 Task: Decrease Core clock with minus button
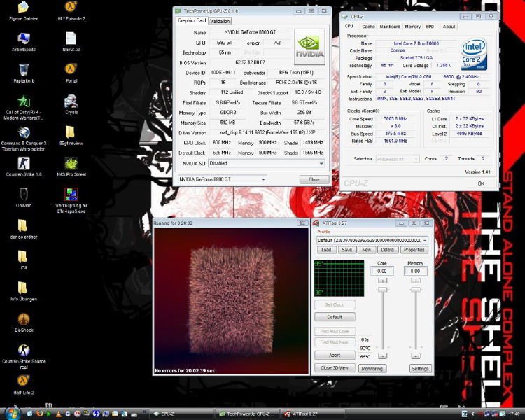click(x=382, y=356)
